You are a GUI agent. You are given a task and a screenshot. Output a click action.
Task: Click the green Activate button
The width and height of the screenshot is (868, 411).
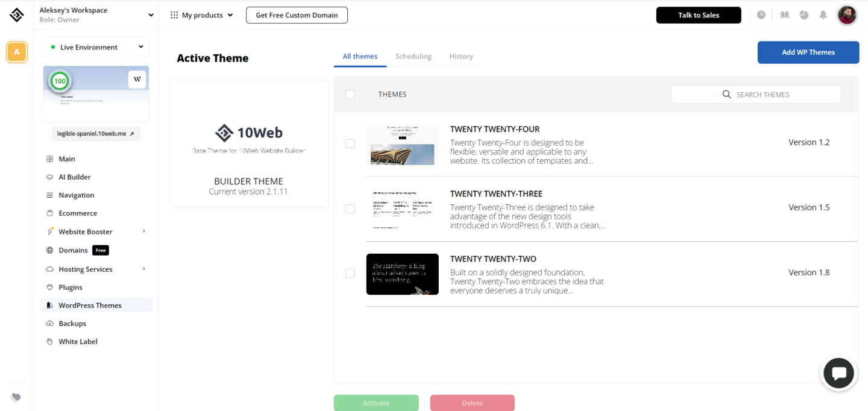click(376, 403)
